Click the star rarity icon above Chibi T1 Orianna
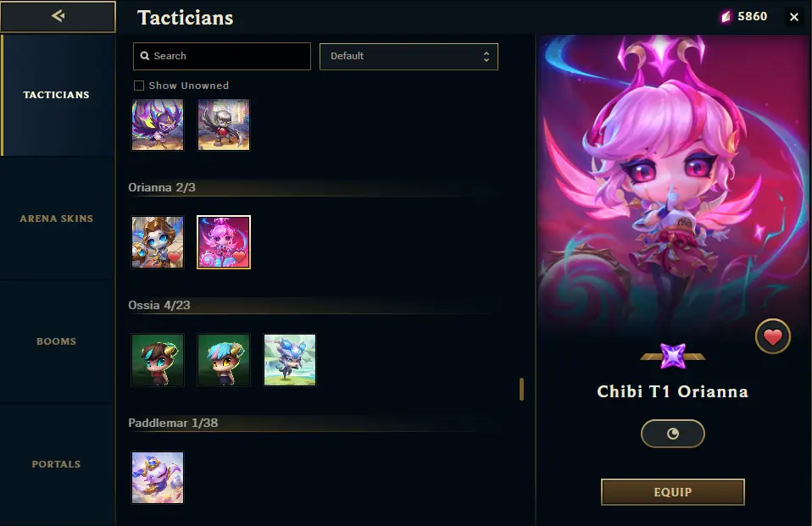Viewport: 812px width, 526px height. click(673, 357)
